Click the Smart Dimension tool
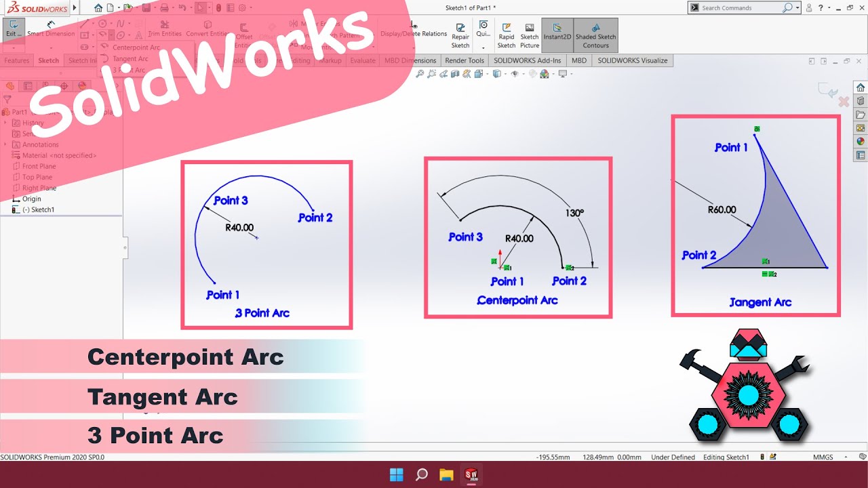The width and height of the screenshot is (868, 488). 51,29
